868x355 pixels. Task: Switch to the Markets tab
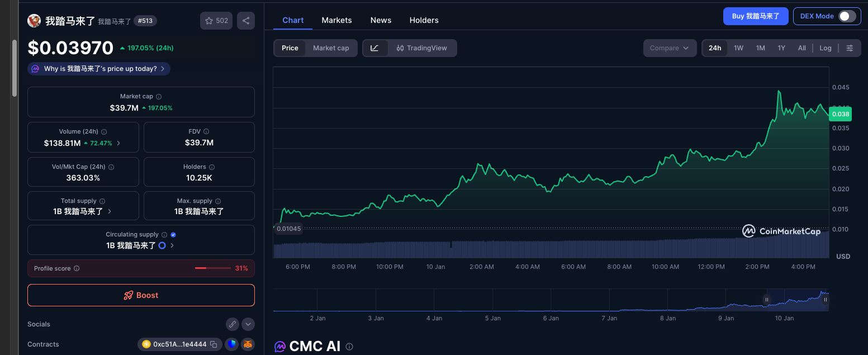tap(336, 20)
